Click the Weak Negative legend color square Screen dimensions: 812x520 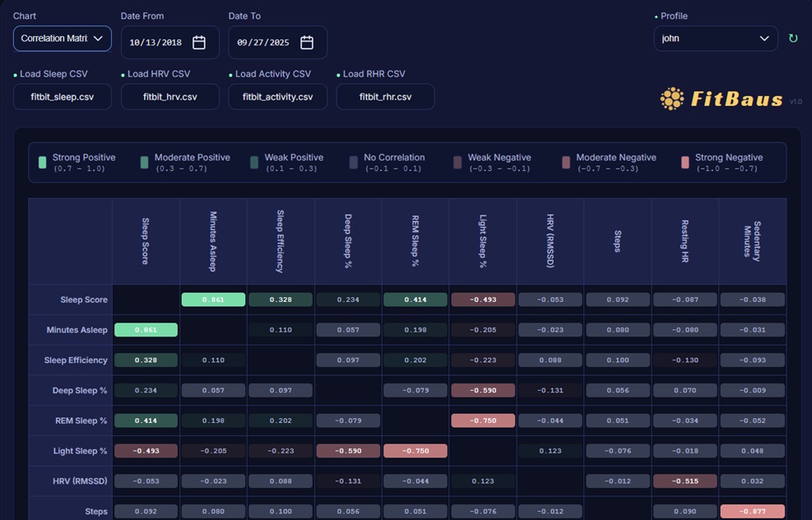point(457,162)
